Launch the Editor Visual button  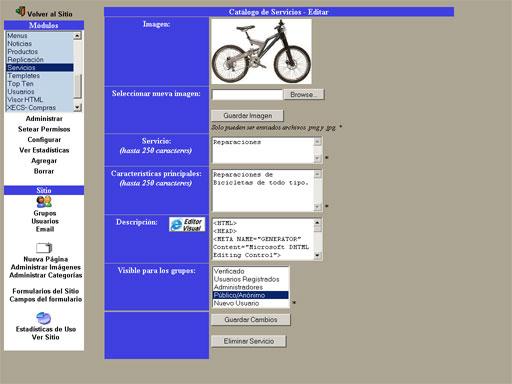pyautogui.click(x=187, y=224)
